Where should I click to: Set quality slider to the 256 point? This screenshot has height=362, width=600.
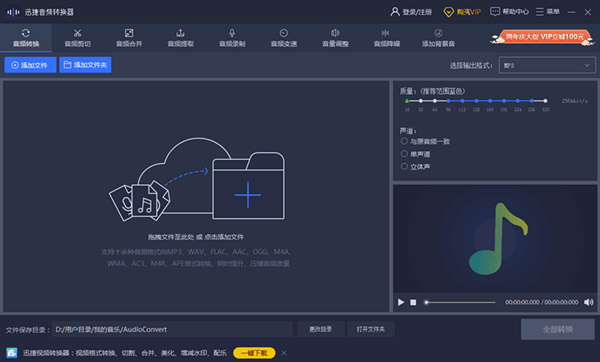point(532,101)
